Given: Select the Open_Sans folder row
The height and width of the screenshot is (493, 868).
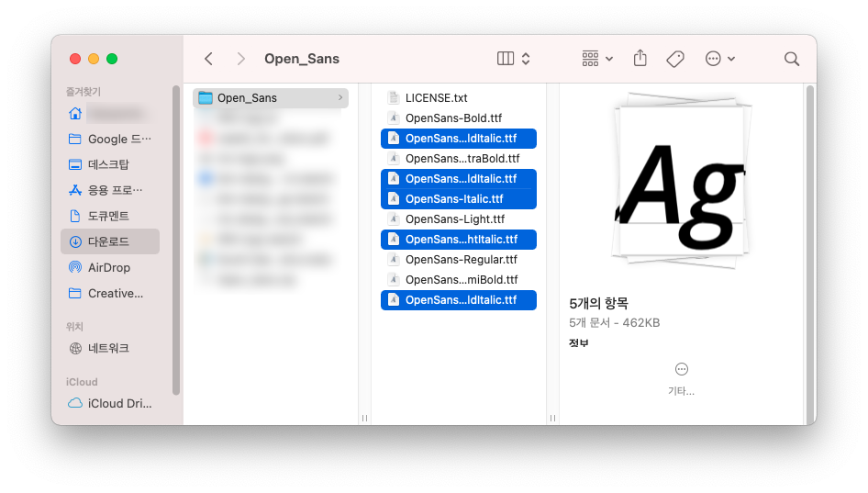Looking at the screenshot, I should [271, 98].
